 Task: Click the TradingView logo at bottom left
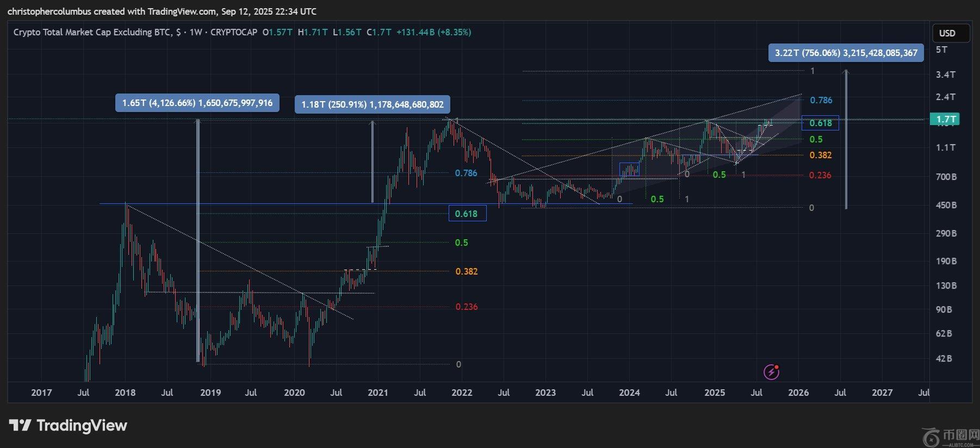pos(68,425)
